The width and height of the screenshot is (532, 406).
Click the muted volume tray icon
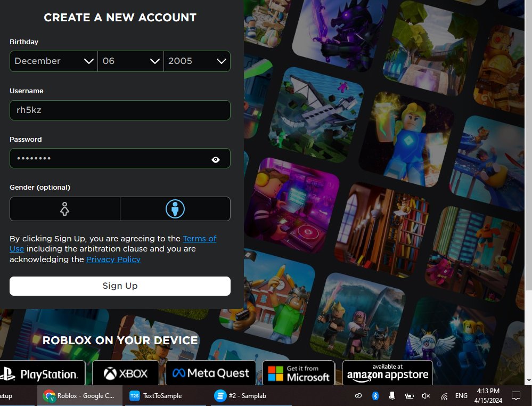[426, 396]
